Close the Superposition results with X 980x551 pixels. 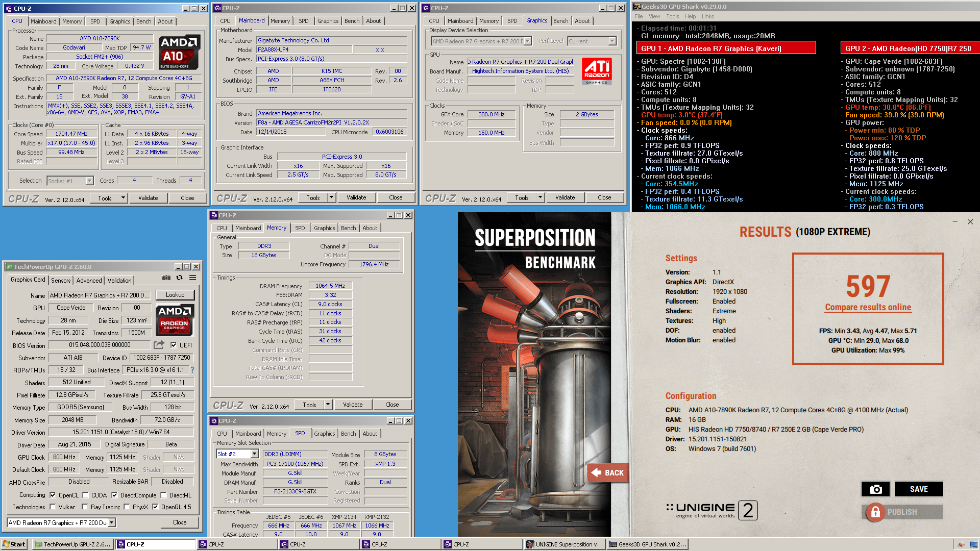coord(970,221)
